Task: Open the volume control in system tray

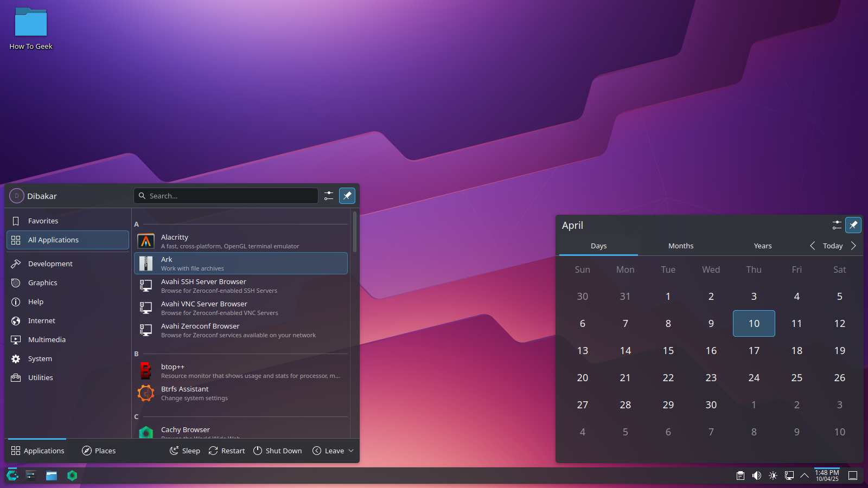Action: tap(756, 476)
